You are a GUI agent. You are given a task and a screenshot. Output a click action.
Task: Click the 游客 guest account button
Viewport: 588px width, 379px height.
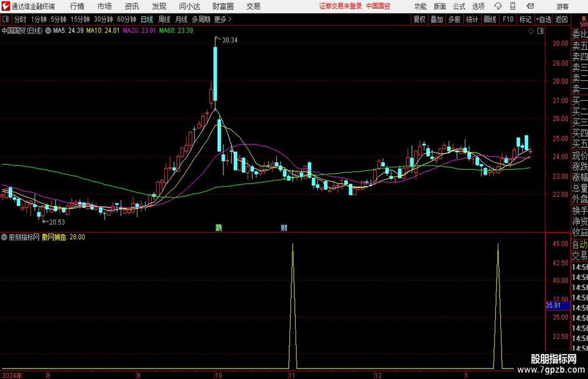pos(562,6)
